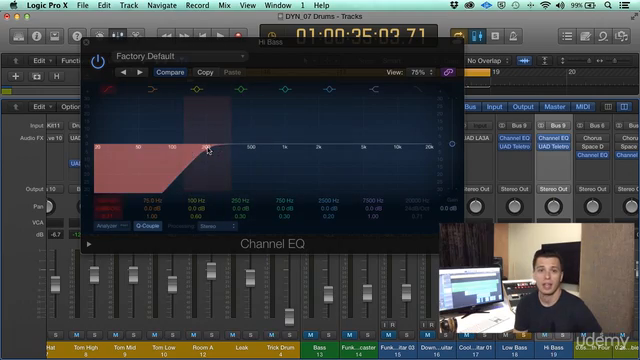Image resolution: width=640 pixels, height=360 pixels.
Task: Toggle the green 250 Hz bell band
Action: point(241,89)
